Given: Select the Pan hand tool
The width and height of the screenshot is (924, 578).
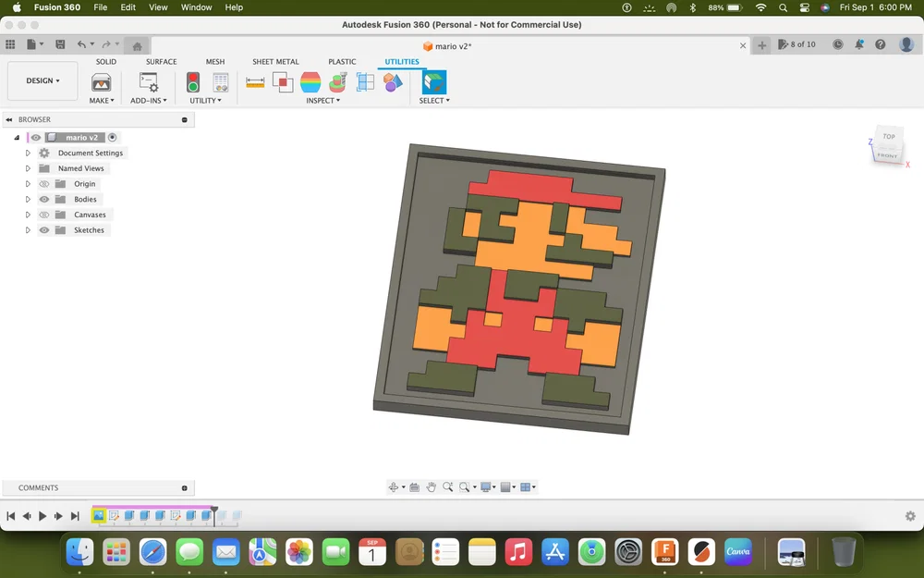Looking at the screenshot, I should click(432, 487).
